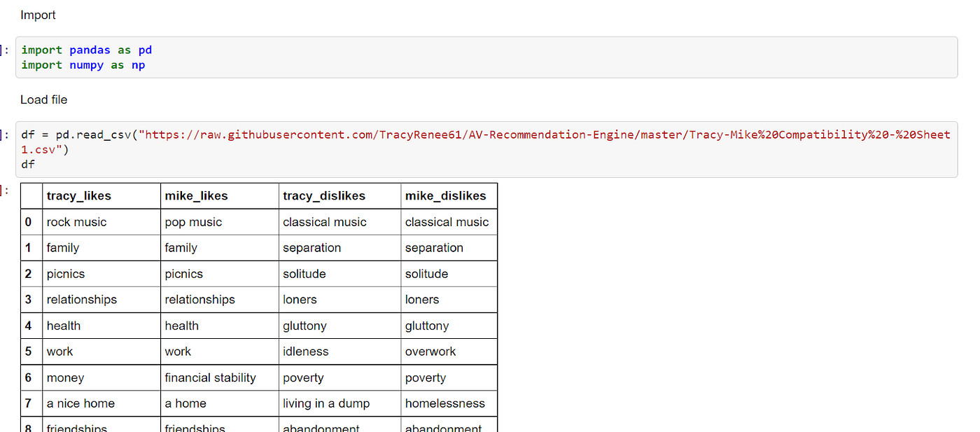
Task: Click the lone "df" line ending the second cell
Action: click(28, 165)
